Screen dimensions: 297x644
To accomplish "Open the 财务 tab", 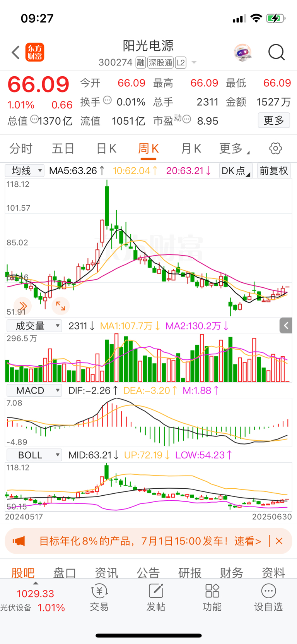I will pos(232,572).
